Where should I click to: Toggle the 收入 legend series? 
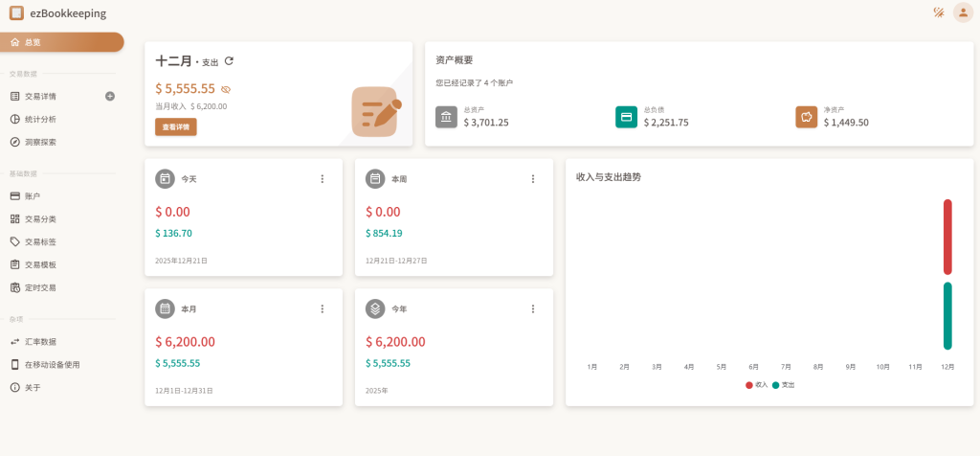(756, 384)
